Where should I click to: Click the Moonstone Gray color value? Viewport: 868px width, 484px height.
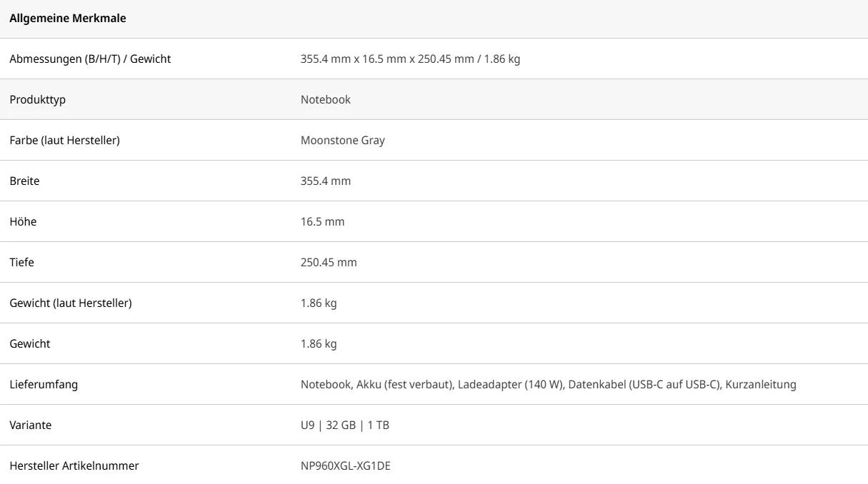tap(342, 141)
